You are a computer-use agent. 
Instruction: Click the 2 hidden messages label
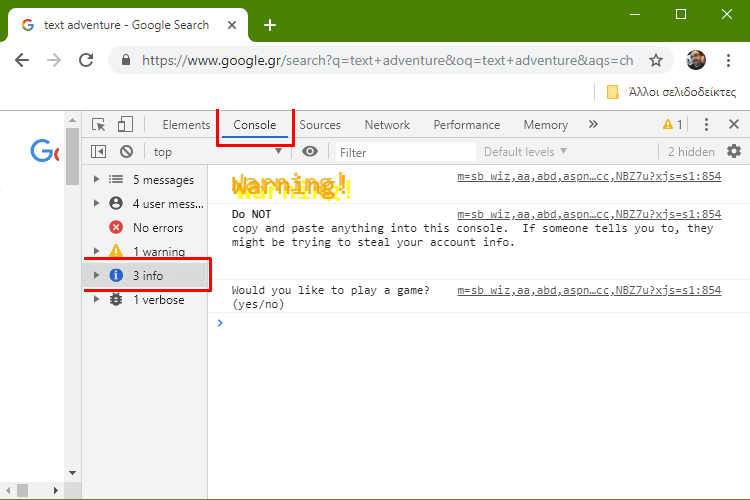click(691, 152)
